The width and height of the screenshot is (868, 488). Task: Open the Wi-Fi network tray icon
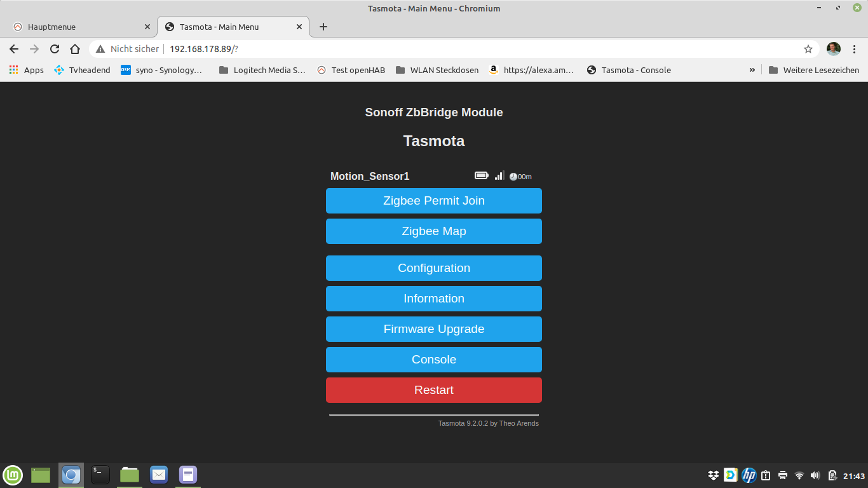(799, 475)
